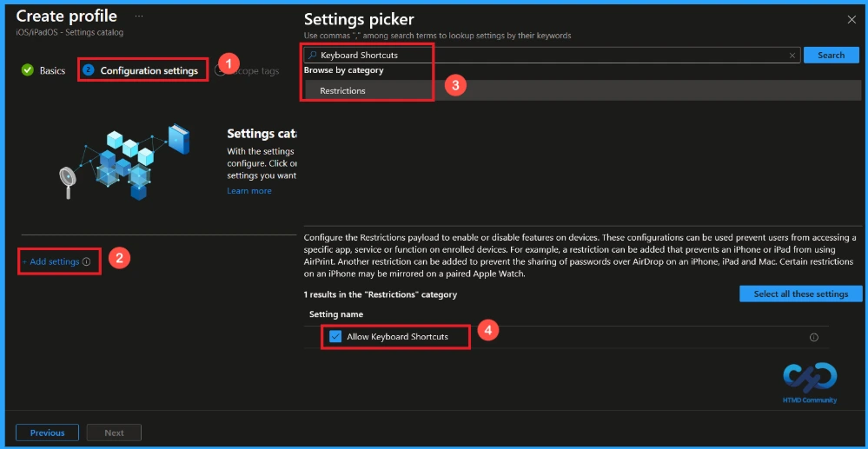Open the ellipsis menu beside Create profile
868x449 pixels.
[x=139, y=17]
